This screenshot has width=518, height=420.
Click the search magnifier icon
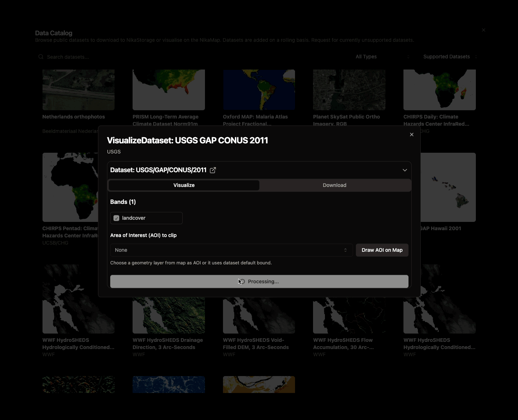(x=41, y=57)
